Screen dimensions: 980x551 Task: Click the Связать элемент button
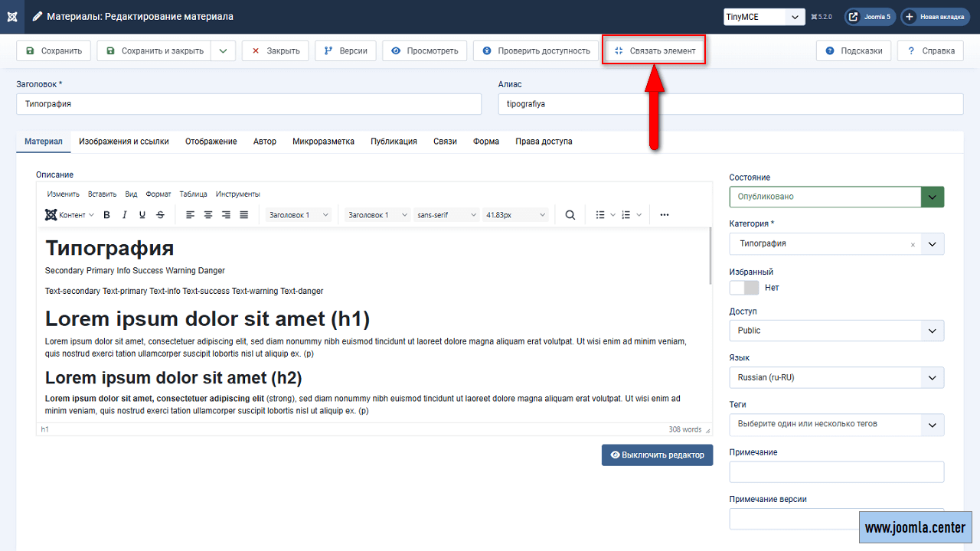[654, 51]
